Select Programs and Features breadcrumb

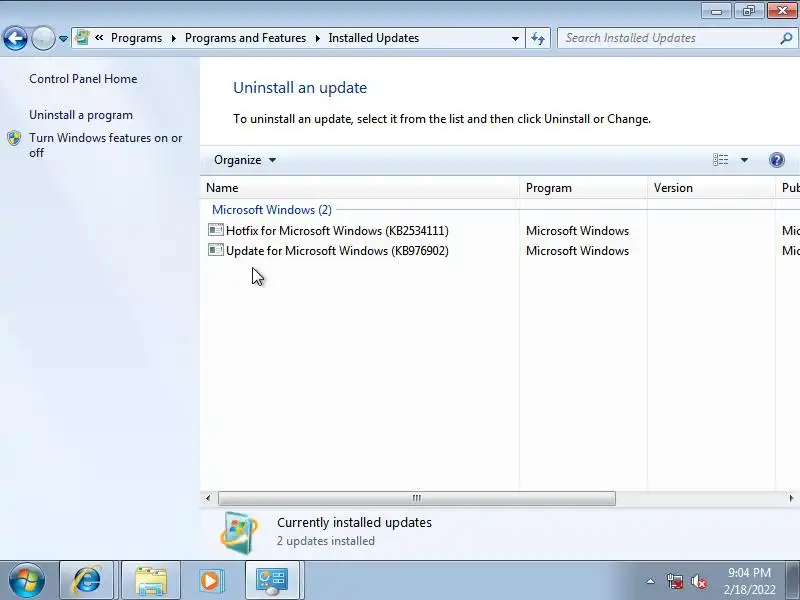[245, 38]
